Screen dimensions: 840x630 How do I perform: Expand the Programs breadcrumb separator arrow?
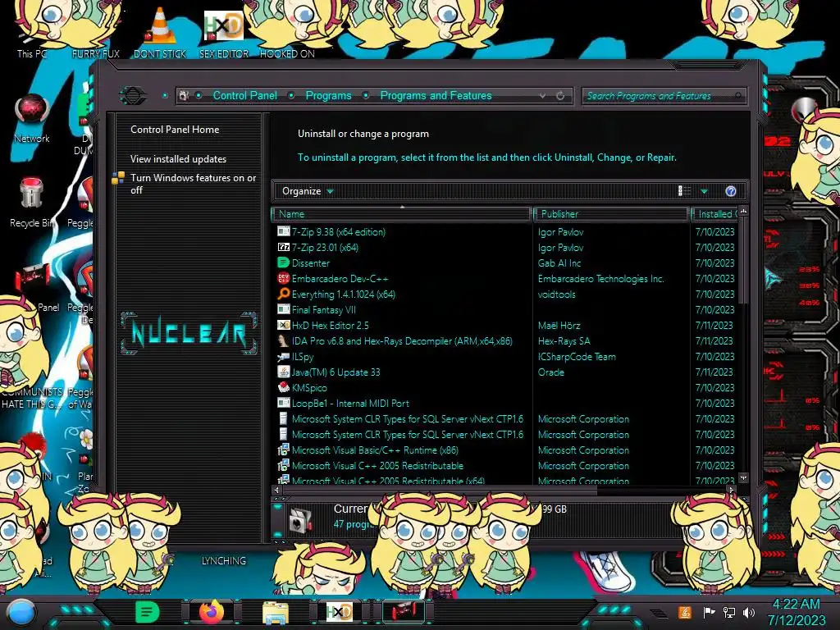(366, 95)
